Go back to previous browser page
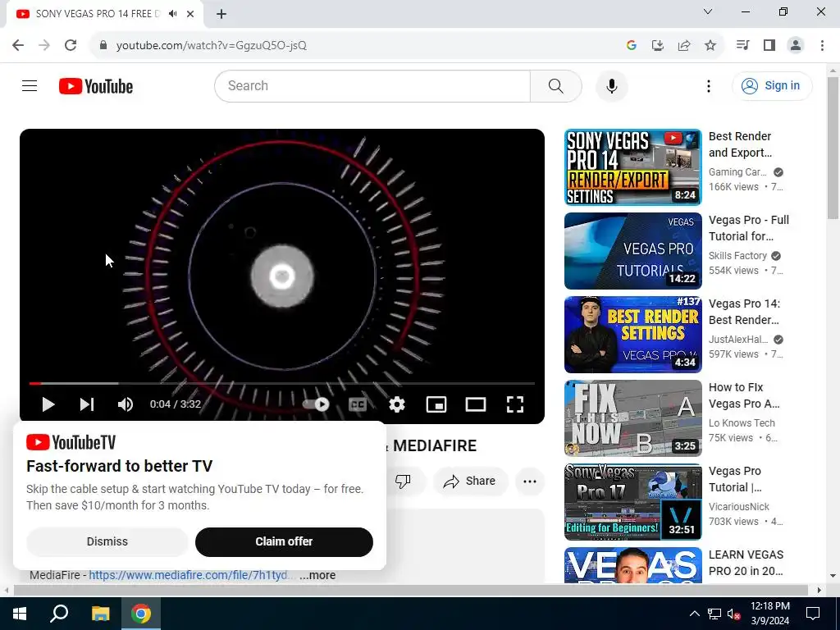The width and height of the screenshot is (840, 630). (x=18, y=45)
